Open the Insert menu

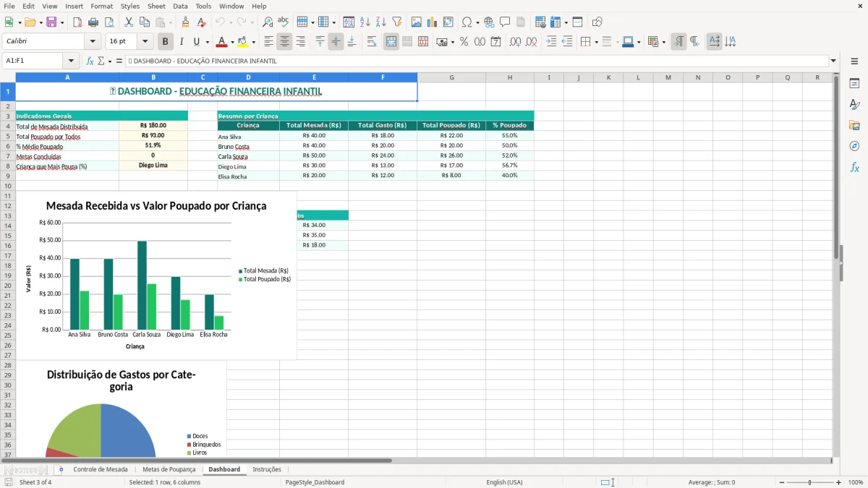pyautogui.click(x=75, y=6)
